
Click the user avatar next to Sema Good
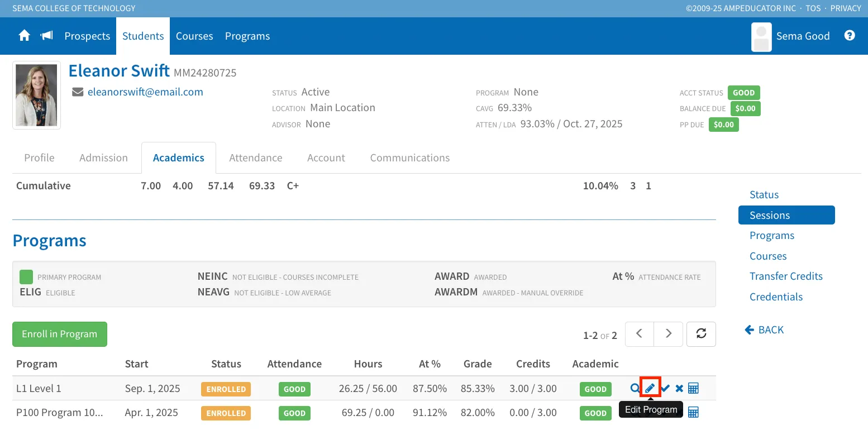pyautogui.click(x=761, y=37)
